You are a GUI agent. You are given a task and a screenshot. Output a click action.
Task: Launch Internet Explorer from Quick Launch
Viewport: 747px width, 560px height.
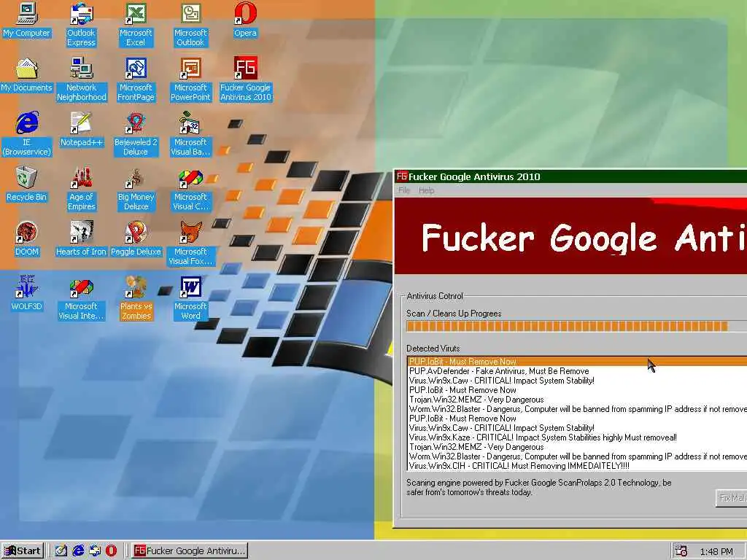pos(78,551)
